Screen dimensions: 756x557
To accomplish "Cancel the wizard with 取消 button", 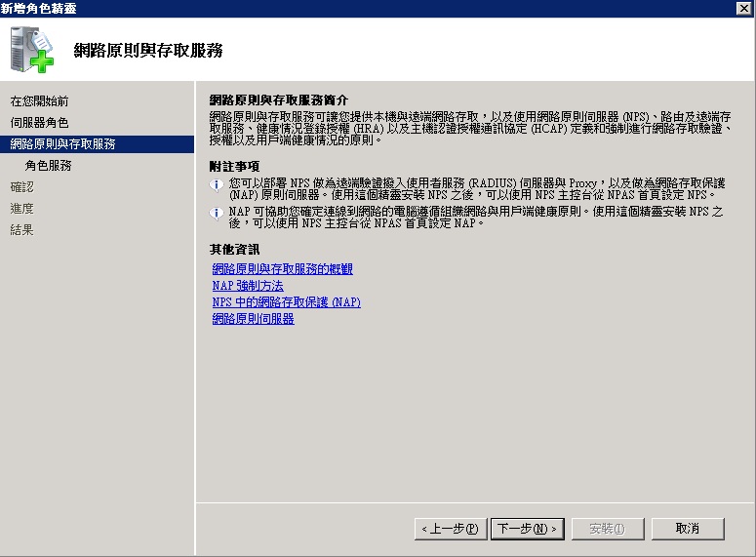I will 688,529.
